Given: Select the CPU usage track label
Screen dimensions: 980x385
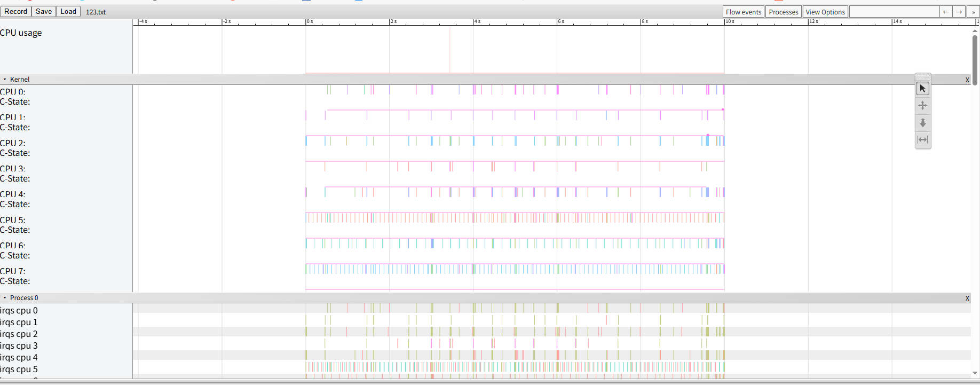Looking at the screenshot, I should (x=21, y=33).
